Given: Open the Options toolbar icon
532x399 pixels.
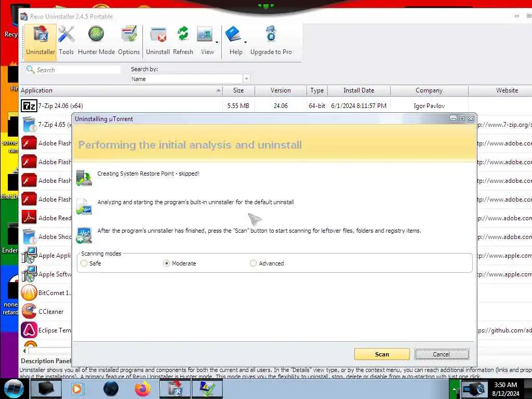Looking at the screenshot, I should click(x=129, y=41).
